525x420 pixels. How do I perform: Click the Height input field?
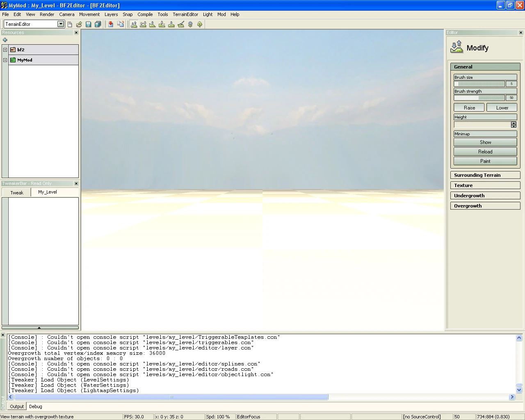tap(482, 125)
